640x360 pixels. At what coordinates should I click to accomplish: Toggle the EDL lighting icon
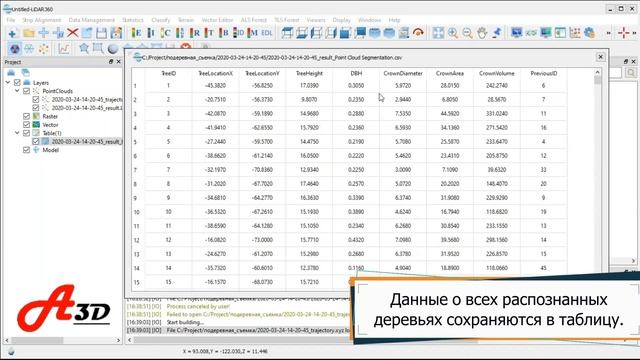267,33
